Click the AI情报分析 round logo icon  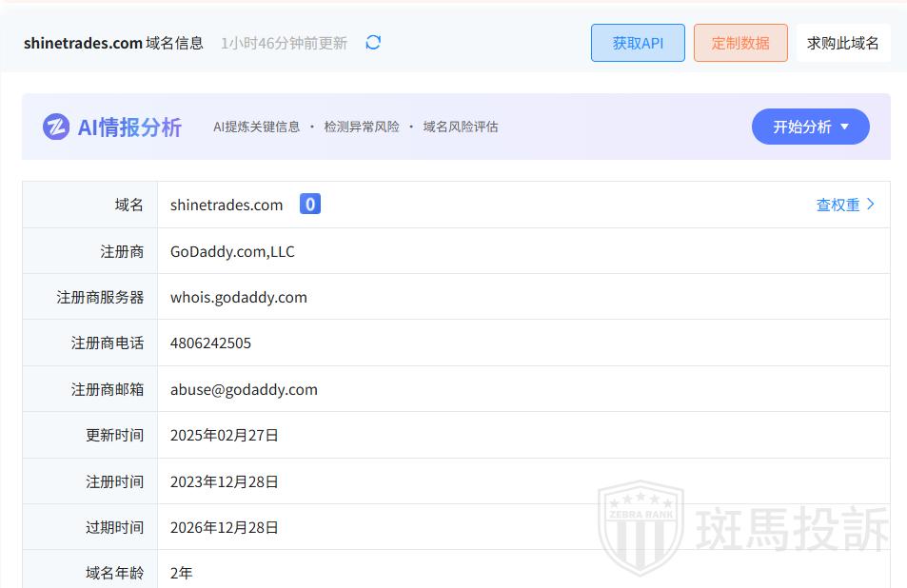pyautogui.click(x=56, y=127)
